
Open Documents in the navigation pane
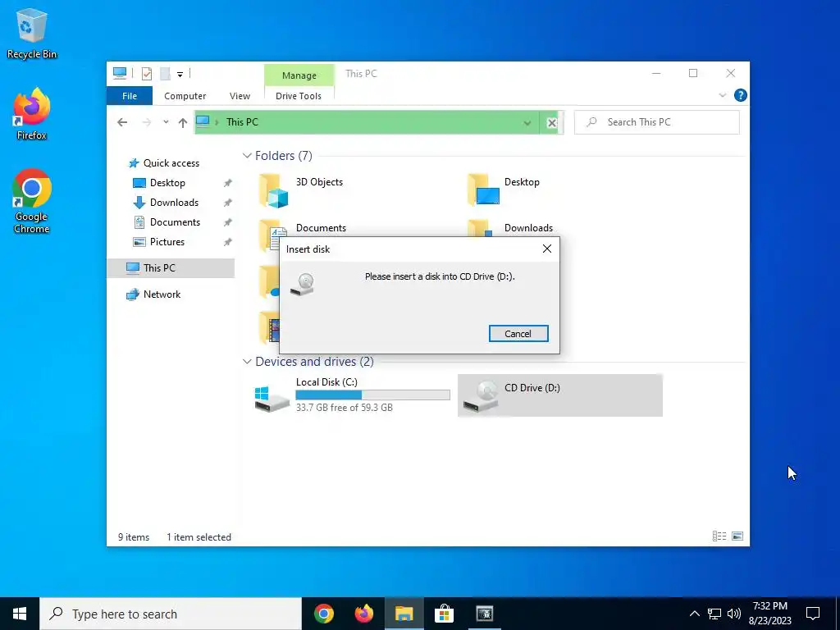pyautogui.click(x=176, y=222)
